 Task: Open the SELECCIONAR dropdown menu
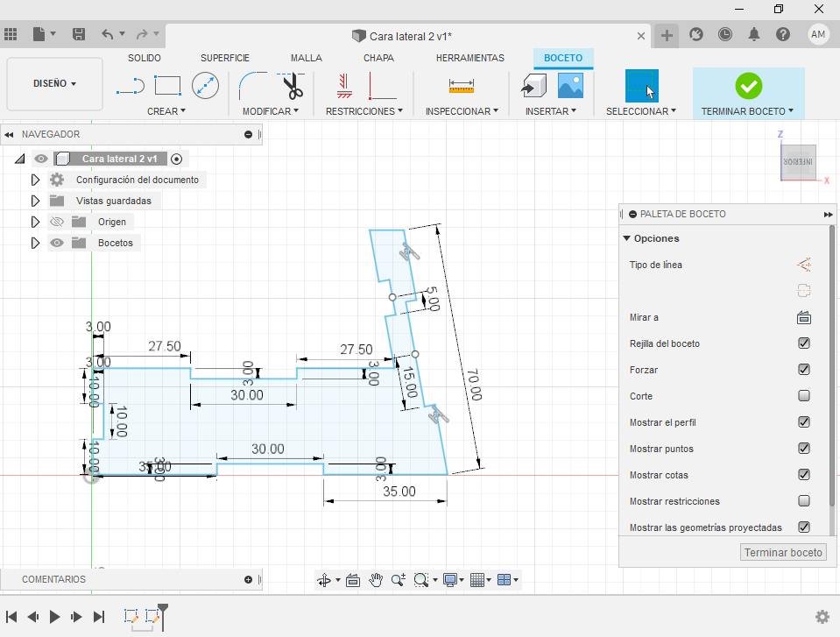[x=640, y=111]
